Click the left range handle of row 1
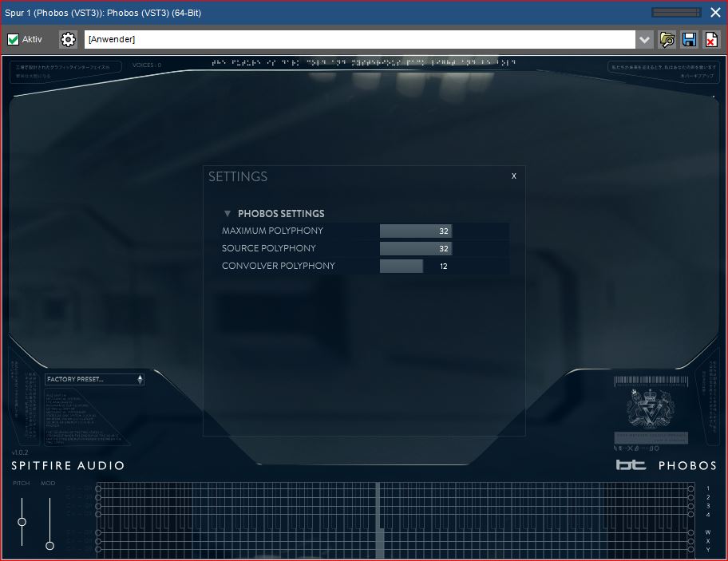728x561 pixels. tap(98, 488)
